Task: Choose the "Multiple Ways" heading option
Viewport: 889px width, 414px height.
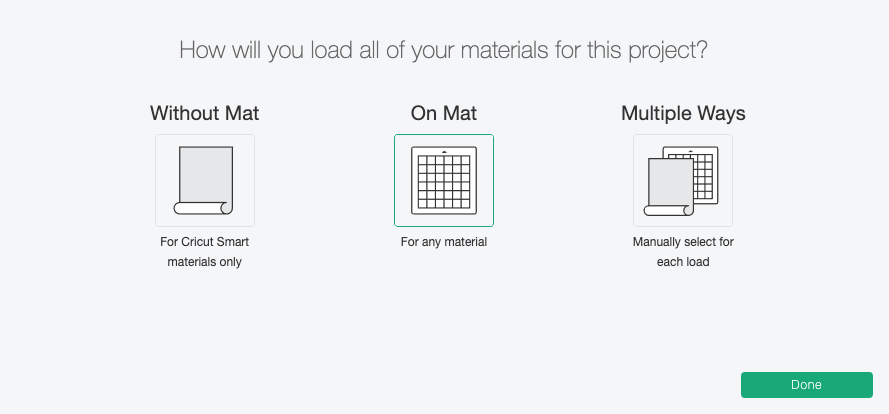Action: click(683, 113)
